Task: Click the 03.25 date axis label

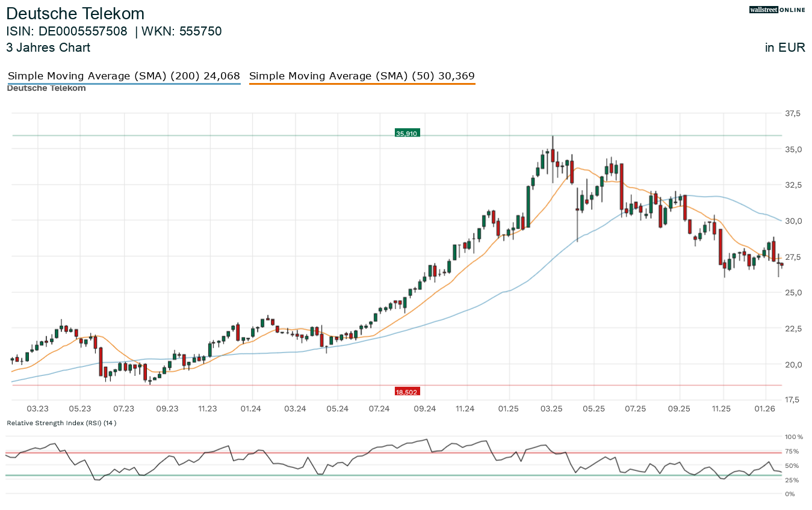Action: pos(551,408)
